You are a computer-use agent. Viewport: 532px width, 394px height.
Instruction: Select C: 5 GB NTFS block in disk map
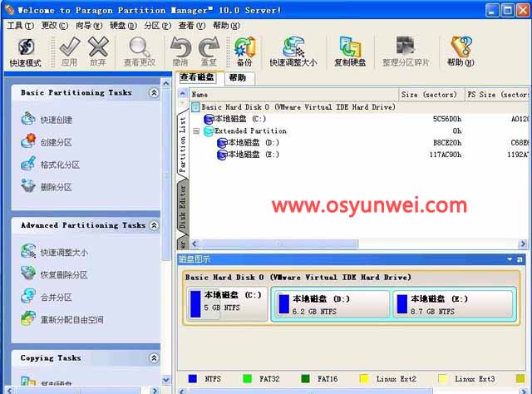[227, 303]
